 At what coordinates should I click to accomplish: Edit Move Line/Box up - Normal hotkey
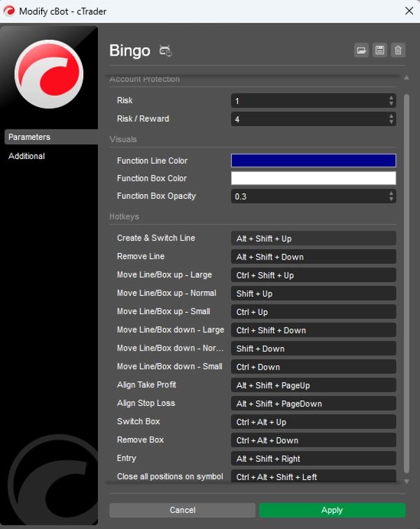[314, 293]
